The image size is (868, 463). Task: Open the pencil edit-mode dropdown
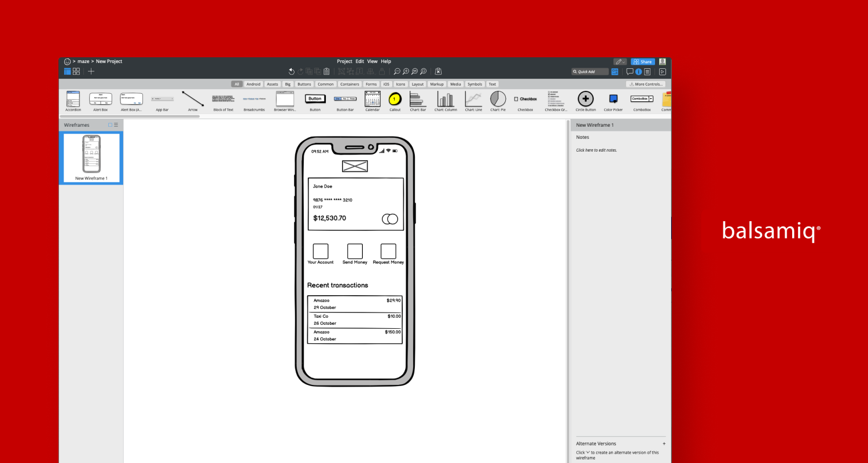pos(620,61)
